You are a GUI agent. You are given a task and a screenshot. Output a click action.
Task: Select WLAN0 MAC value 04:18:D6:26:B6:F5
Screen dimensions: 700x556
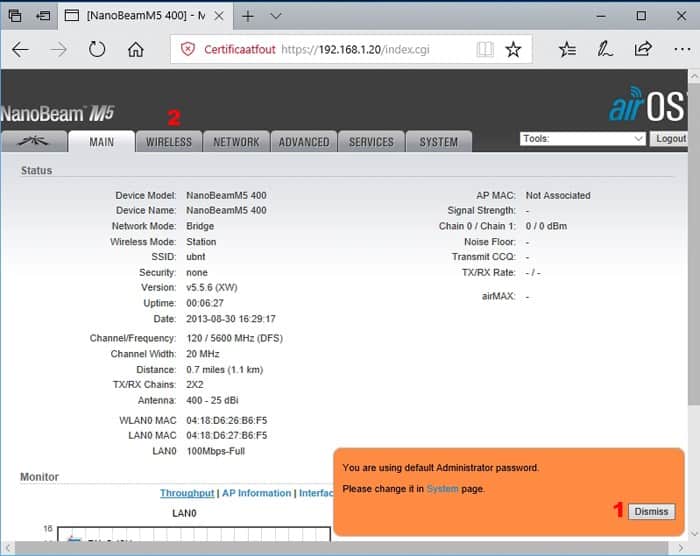tap(226, 420)
